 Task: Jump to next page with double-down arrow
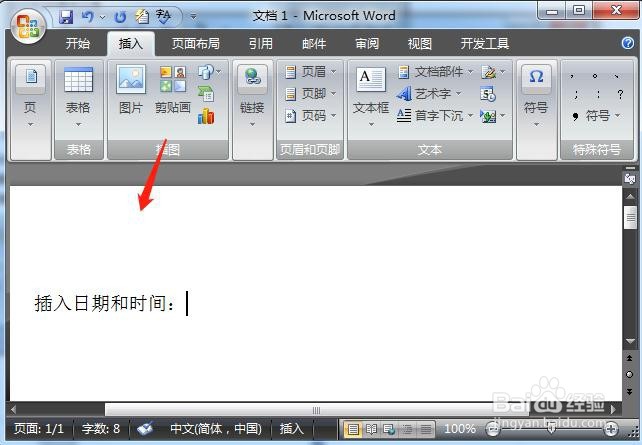pos(630,391)
